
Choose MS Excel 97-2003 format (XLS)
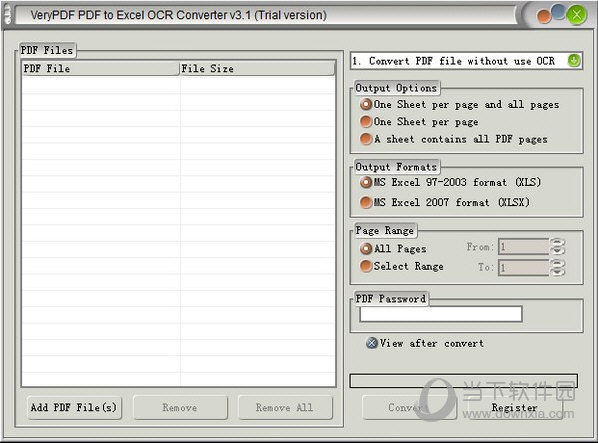(x=450, y=182)
